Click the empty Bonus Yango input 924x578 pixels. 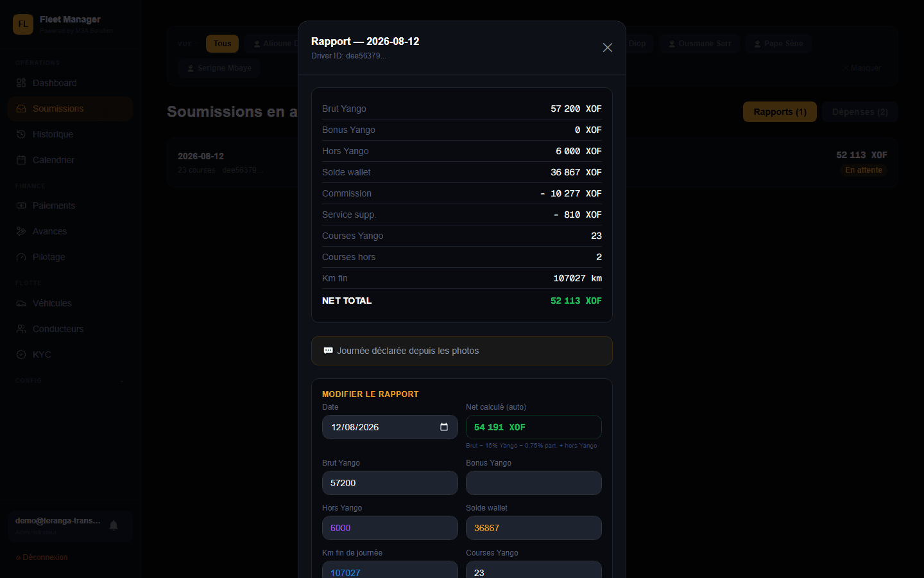coord(534,483)
